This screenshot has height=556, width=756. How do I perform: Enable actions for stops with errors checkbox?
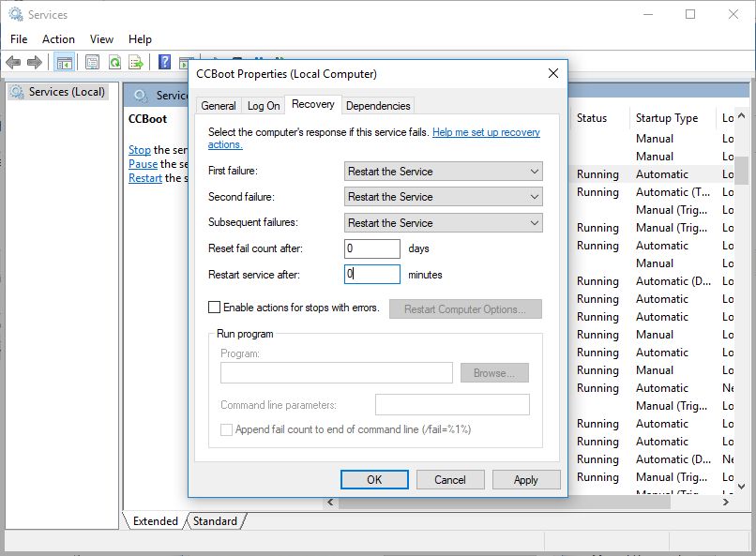214,308
